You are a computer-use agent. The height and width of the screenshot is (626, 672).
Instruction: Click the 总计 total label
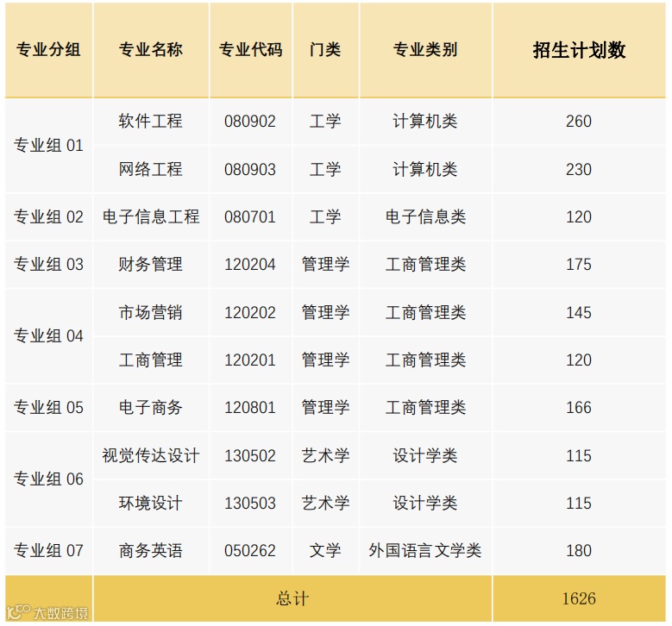292,598
